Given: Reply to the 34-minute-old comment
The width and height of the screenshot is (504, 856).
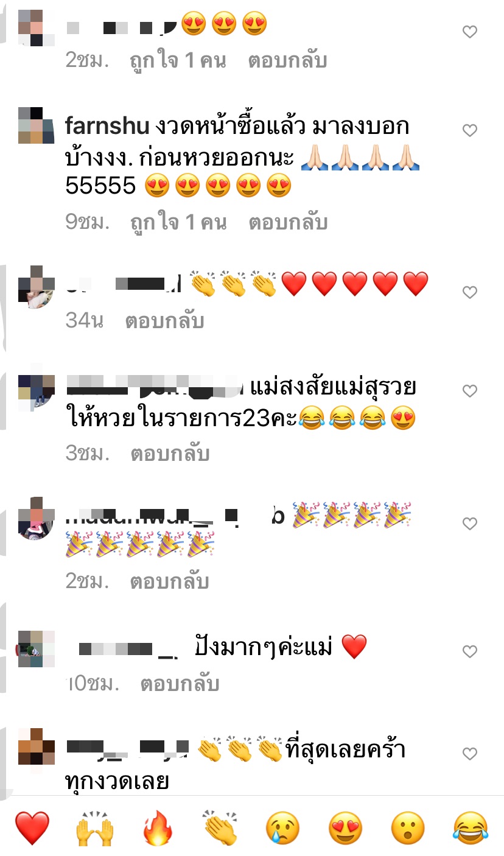Looking at the screenshot, I should [164, 321].
